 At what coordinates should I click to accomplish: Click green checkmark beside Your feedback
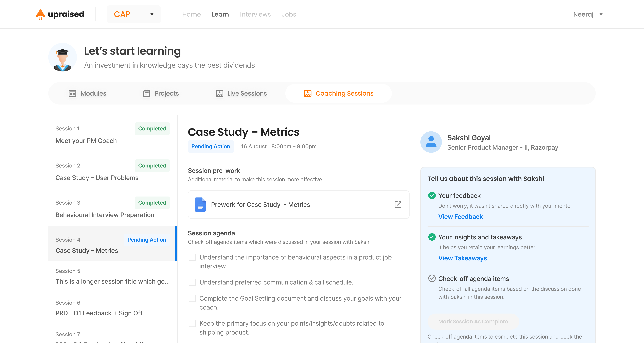[432, 196]
